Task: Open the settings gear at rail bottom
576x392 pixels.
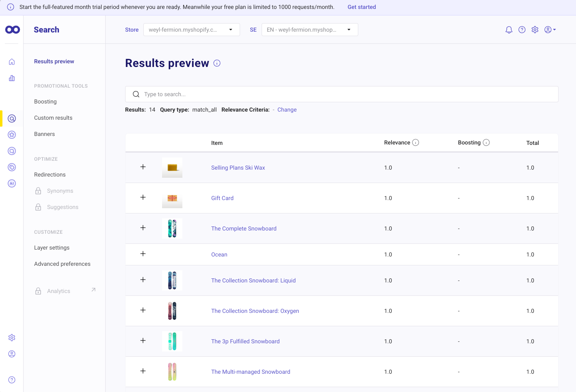Action: pyautogui.click(x=12, y=338)
